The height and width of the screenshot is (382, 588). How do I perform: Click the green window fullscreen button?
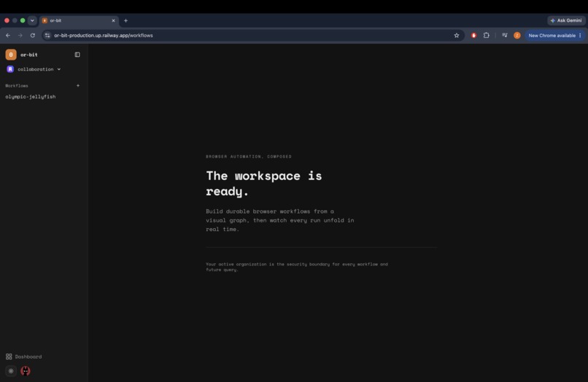23,20
